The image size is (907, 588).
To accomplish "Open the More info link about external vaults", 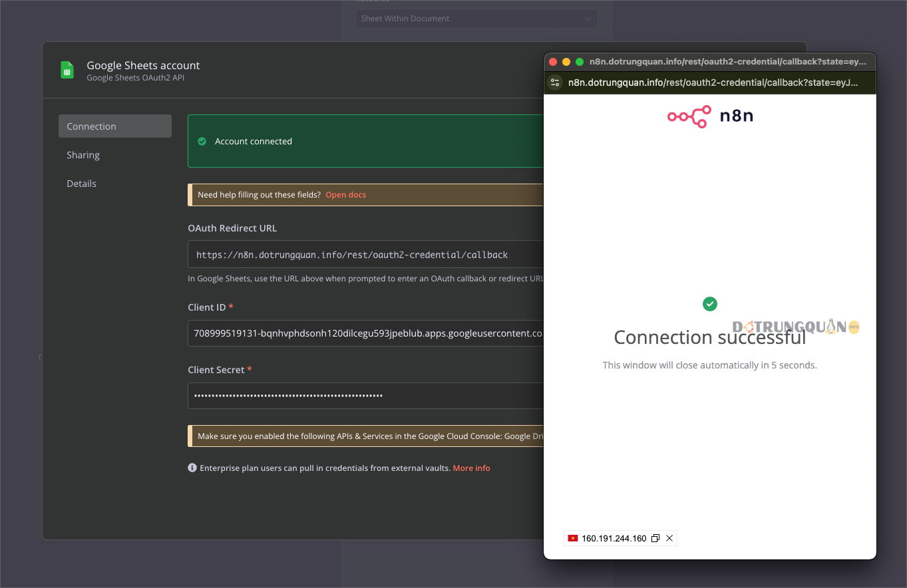I will [471, 468].
